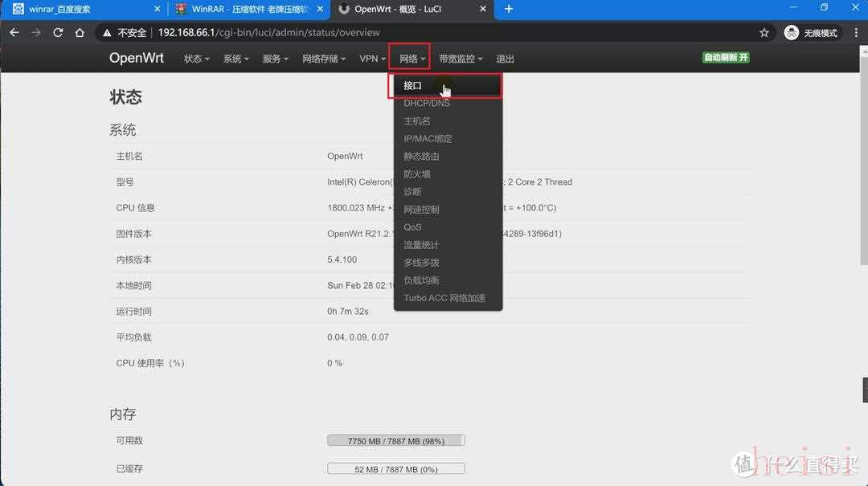Choose Turbo ACC 网络加速 menu entry
The height and width of the screenshot is (486, 868).
pyautogui.click(x=444, y=298)
